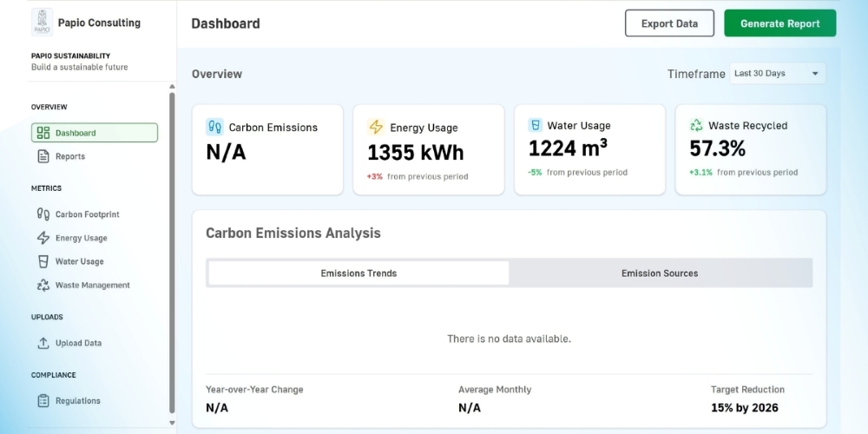Viewport: 868px width, 434px height.
Task: Click the Regulations clipboard icon
Action: tap(43, 401)
